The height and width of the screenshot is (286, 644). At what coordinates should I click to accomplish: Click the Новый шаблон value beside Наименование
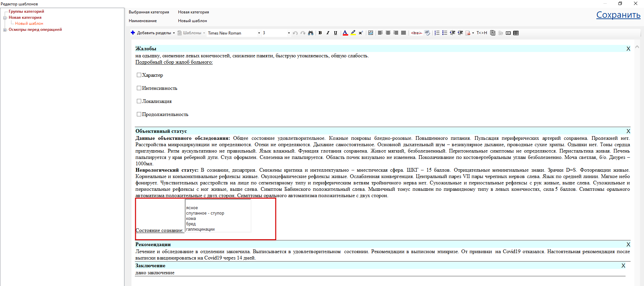click(193, 21)
